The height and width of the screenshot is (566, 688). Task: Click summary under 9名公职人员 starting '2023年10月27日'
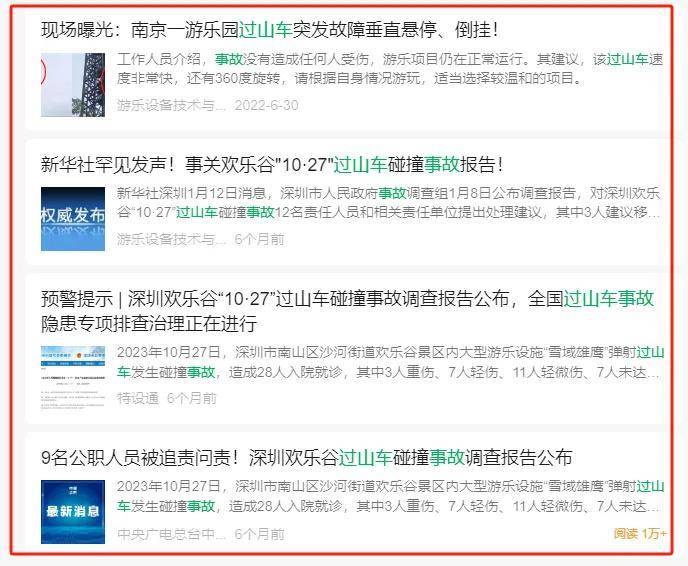coord(391,496)
